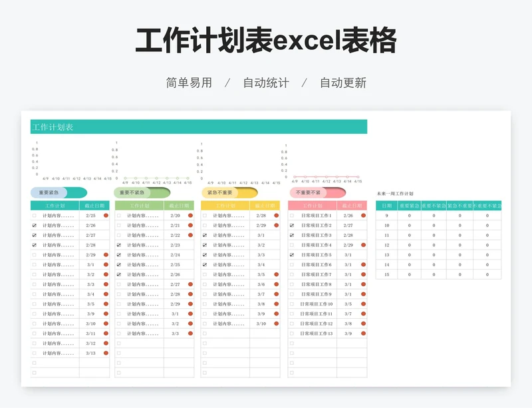
Task: Select the date 9 cell in weekly table
Action: (x=386, y=216)
